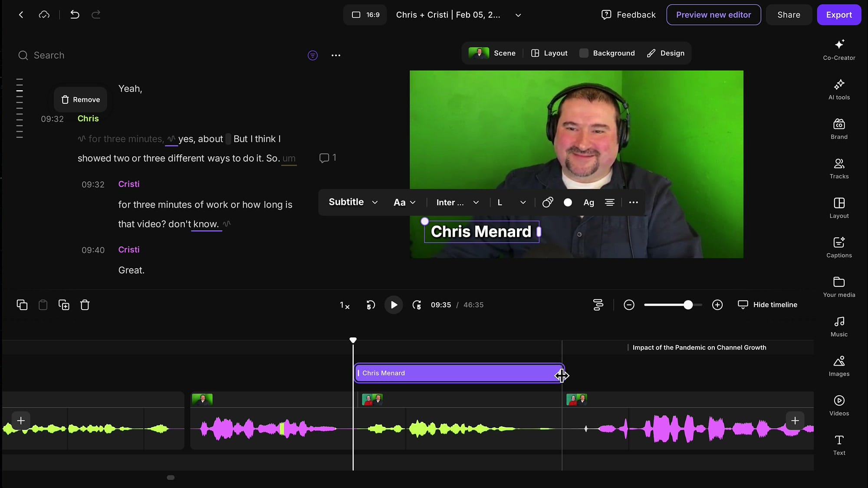Select the Captions panel in the sidebar

click(x=838, y=247)
